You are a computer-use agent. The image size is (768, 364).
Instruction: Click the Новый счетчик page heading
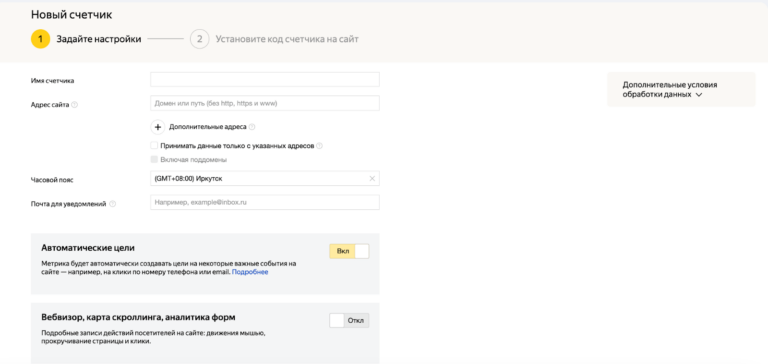tap(72, 15)
